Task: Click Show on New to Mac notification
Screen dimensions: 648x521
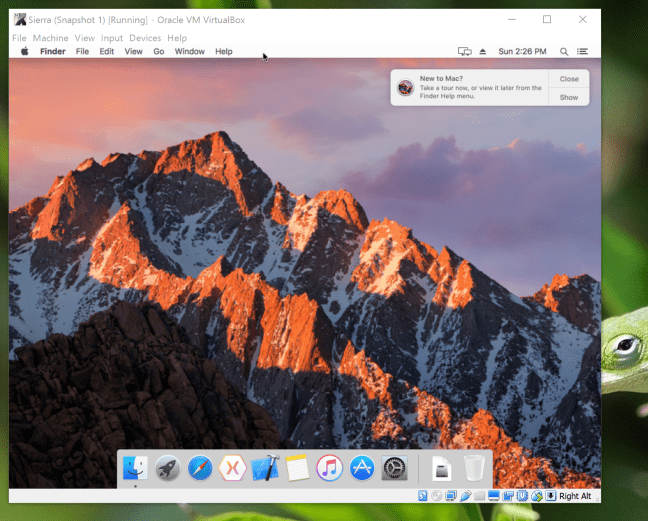Action: (569, 97)
